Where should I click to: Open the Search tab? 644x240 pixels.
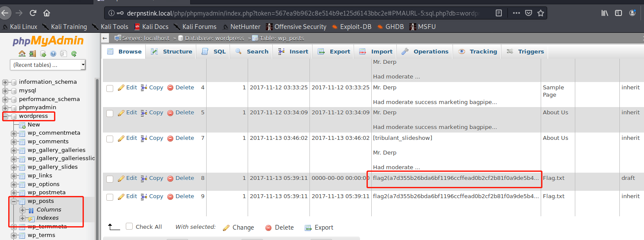point(252,51)
